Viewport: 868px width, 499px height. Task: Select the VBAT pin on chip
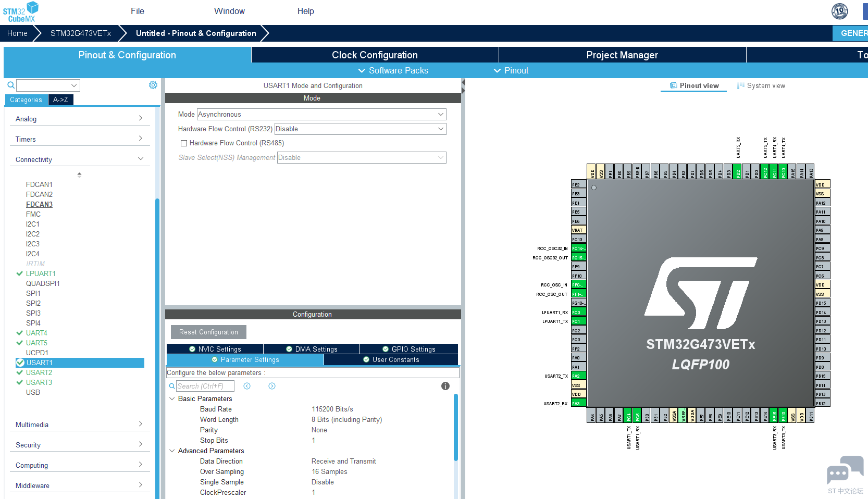click(579, 230)
